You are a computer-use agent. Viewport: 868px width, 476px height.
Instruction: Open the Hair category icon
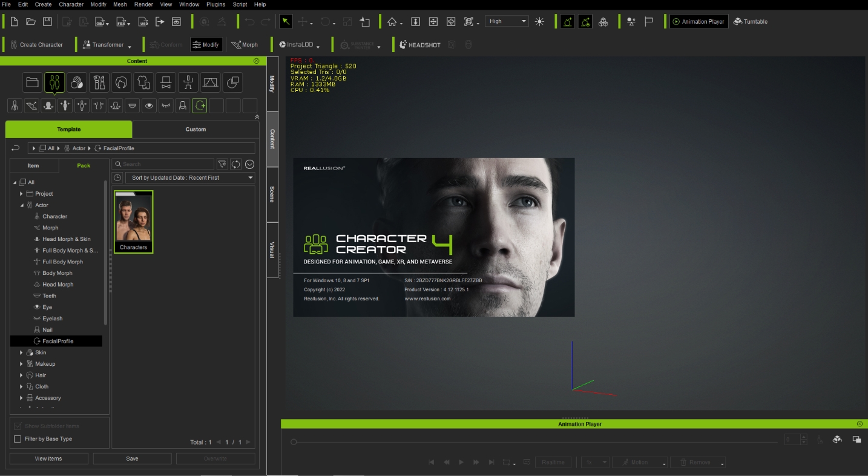click(x=121, y=82)
